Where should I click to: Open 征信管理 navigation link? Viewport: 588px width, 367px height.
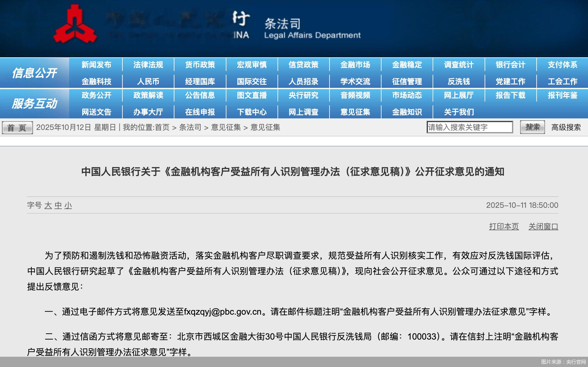pos(407,82)
